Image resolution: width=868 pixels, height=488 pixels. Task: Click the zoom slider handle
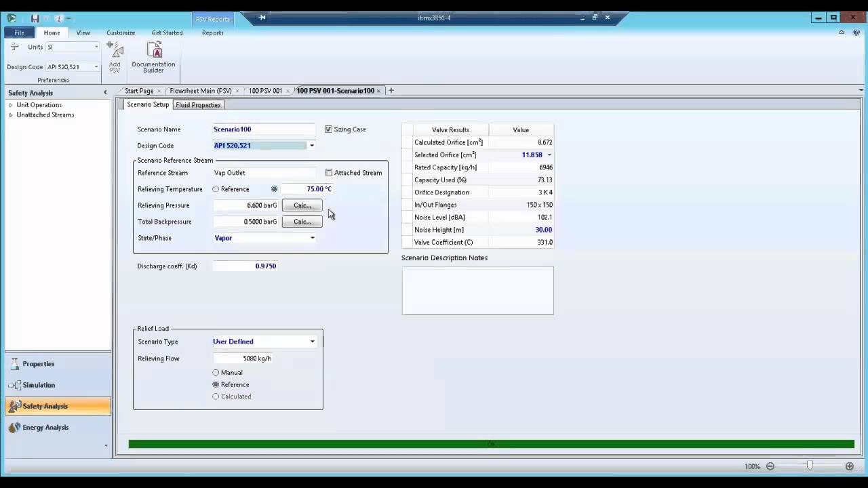(x=810, y=466)
